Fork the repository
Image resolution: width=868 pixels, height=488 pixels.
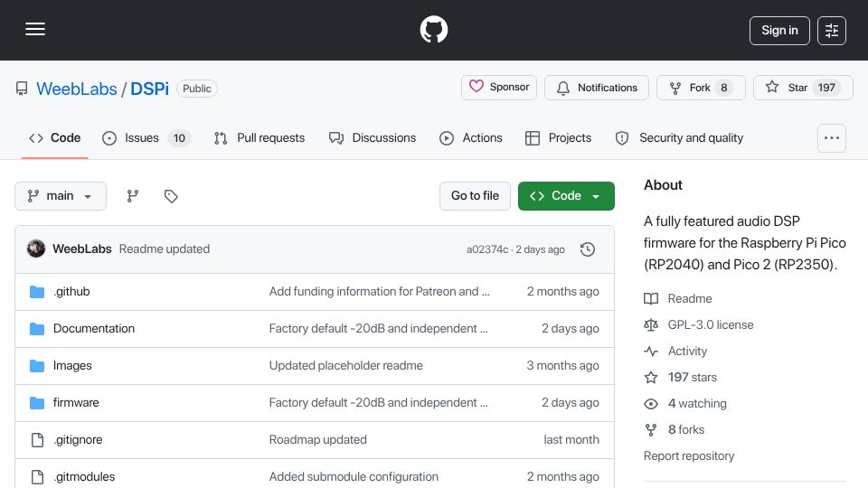(701, 88)
